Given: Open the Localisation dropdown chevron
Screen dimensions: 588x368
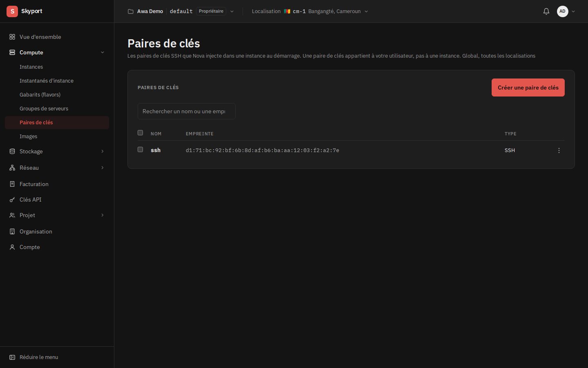Looking at the screenshot, I should (x=366, y=11).
